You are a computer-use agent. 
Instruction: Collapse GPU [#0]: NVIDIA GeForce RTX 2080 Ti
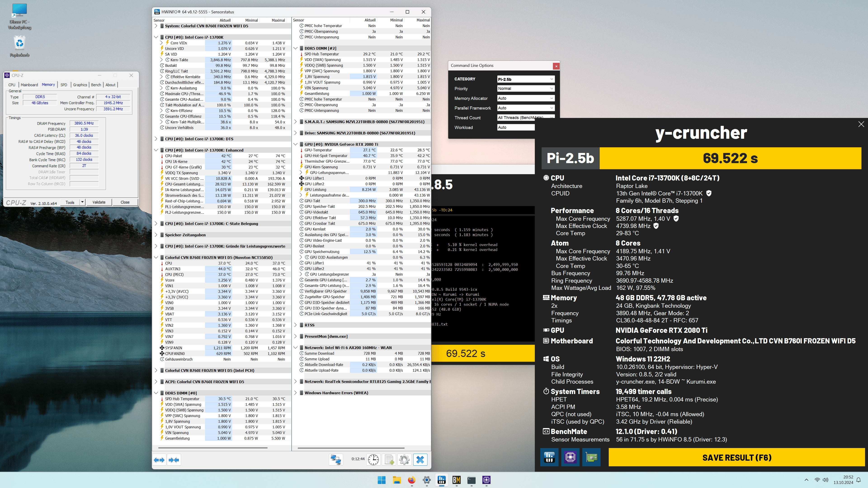[295, 144]
